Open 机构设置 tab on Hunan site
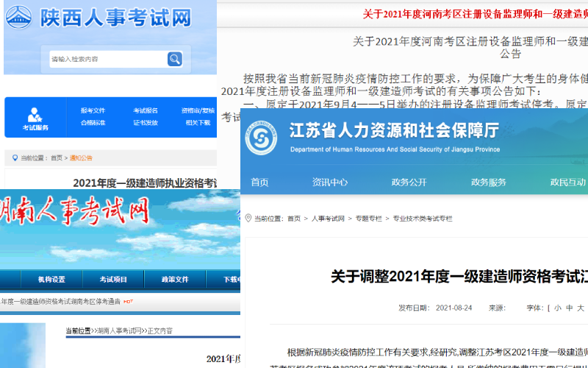 coord(51,280)
